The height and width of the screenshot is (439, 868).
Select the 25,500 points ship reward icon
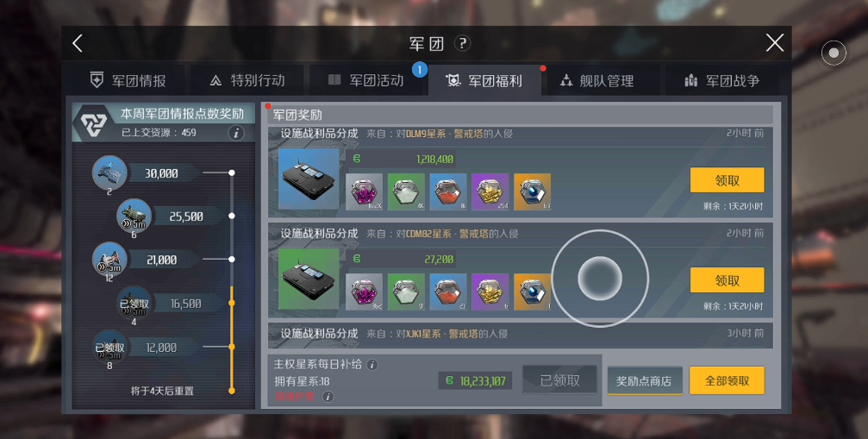[x=134, y=216]
